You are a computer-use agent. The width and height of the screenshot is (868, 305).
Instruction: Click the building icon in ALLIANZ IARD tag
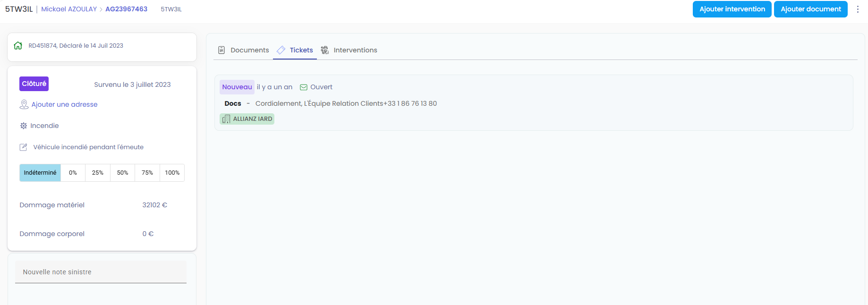226,119
